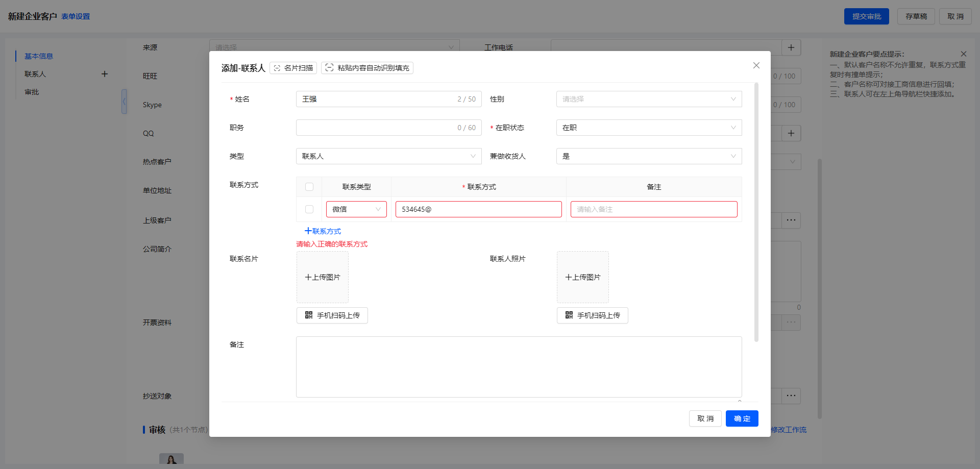980x469 pixels.
Task: Click QR code 手机扫码上传 under 联系名片
Action: (332, 315)
